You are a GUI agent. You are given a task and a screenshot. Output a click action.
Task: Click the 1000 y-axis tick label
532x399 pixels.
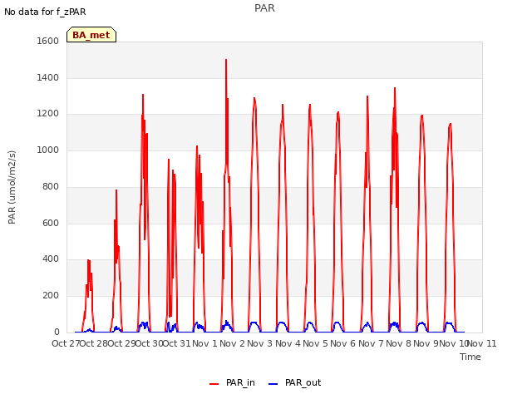tap(48, 150)
